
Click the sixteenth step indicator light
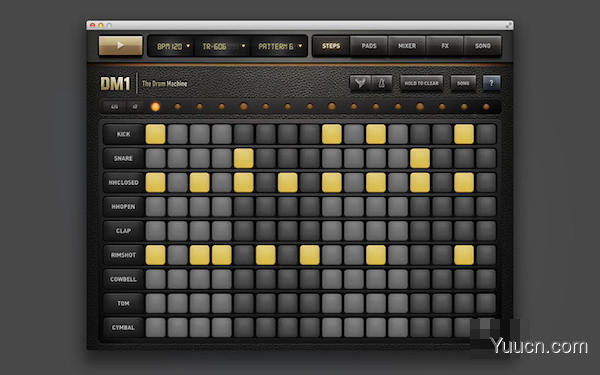click(x=486, y=107)
